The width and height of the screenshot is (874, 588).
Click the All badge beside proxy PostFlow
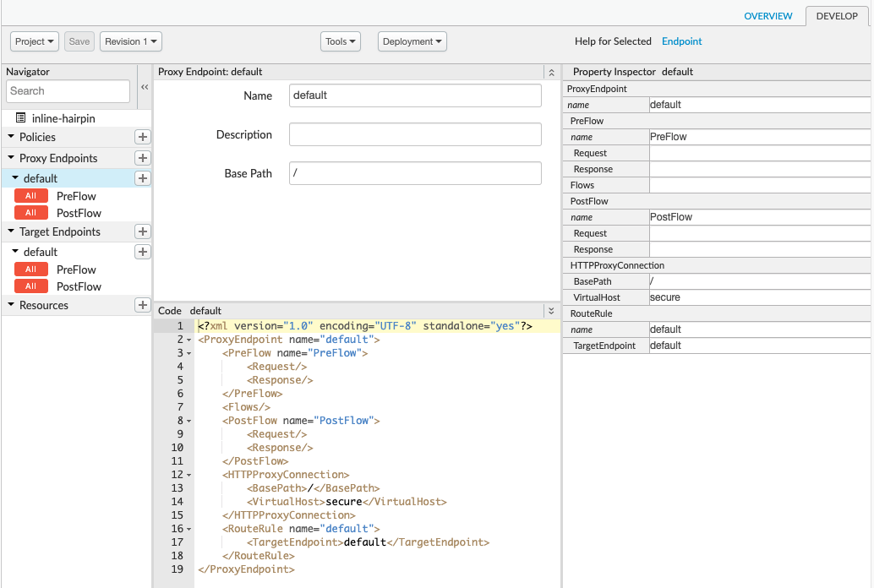click(30, 213)
